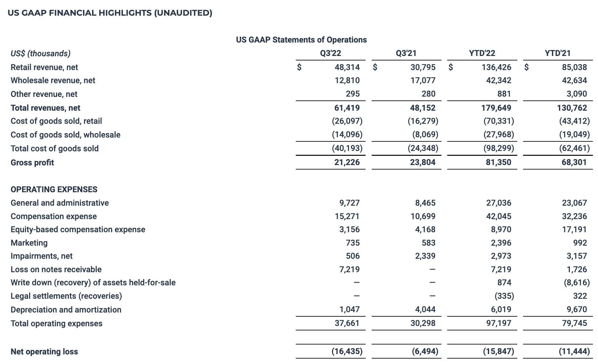Select YTD'22 gross profit value 81,350
This screenshot has height=364, width=598.
point(498,162)
